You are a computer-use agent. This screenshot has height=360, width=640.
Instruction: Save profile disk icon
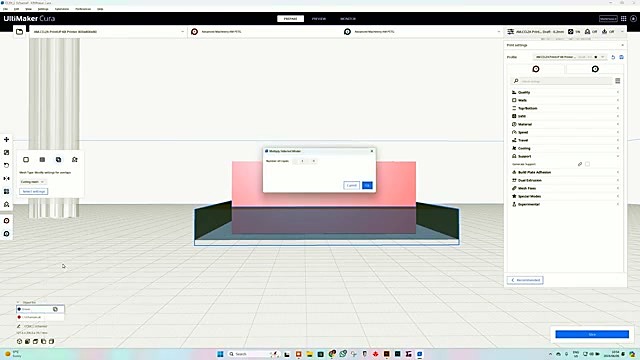point(622,57)
